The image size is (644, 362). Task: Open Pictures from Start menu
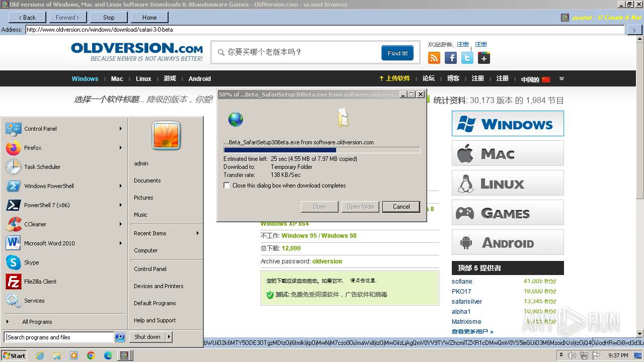143,198
